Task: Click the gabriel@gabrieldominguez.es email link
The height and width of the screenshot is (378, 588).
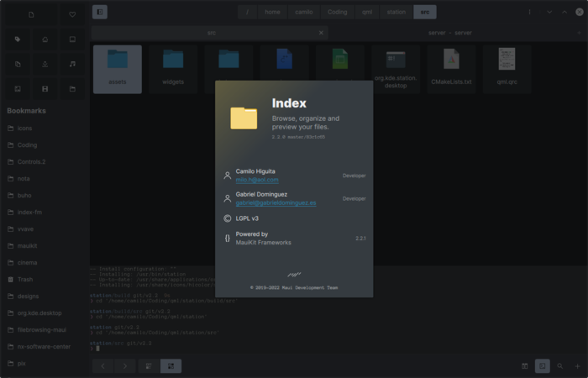Action: click(276, 203)
